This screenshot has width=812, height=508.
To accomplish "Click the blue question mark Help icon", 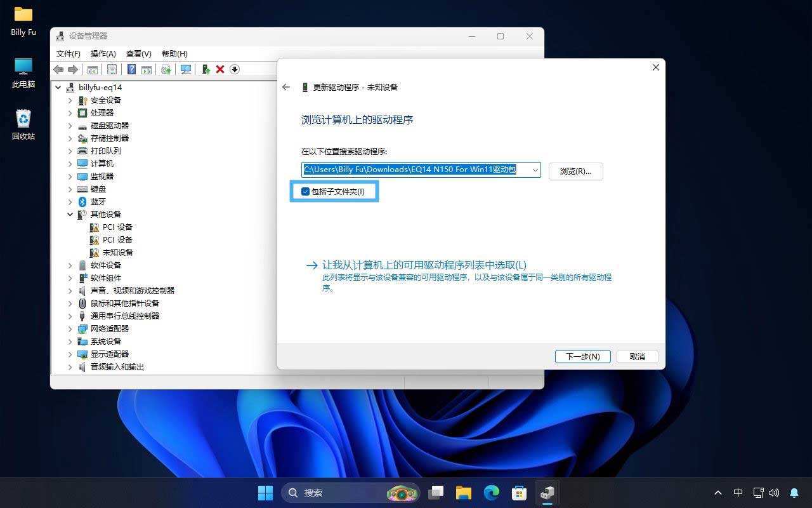I will click(132, 69).
